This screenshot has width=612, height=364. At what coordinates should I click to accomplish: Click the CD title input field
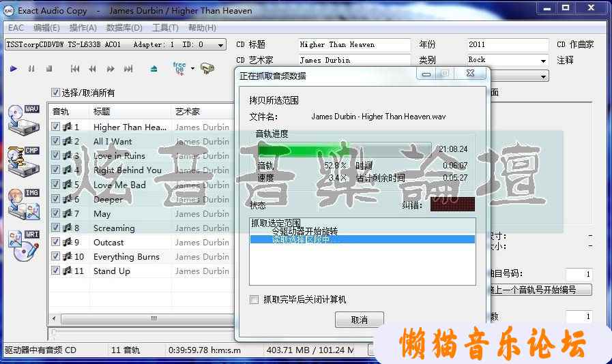[354, 44]
